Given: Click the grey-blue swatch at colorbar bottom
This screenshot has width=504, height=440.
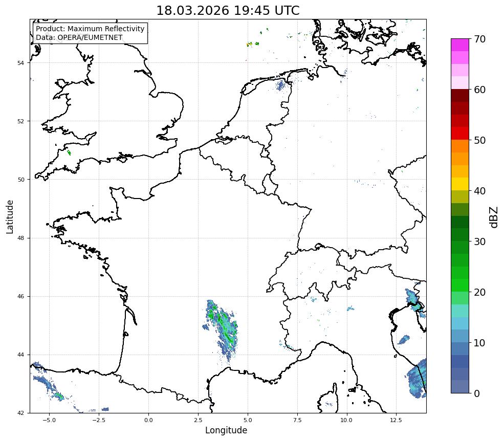Looking at the screenshot, I should (460, 387).
